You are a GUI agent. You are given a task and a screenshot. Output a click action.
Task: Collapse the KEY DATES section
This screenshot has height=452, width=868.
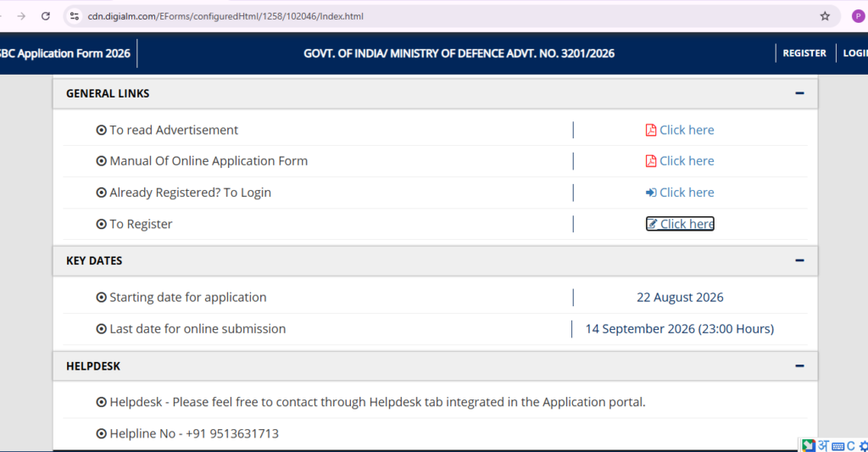coord(799,260)
